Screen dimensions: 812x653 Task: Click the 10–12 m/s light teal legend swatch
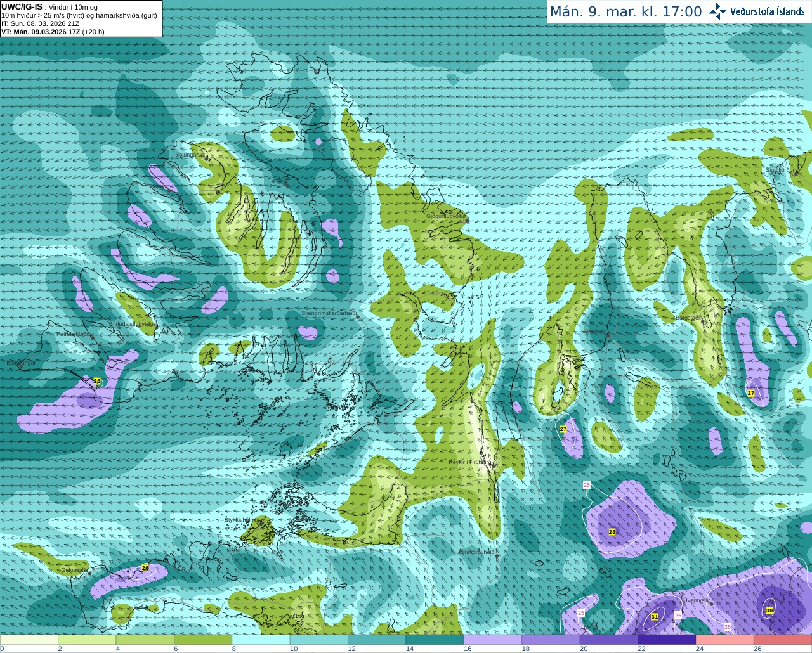(319, 640)
